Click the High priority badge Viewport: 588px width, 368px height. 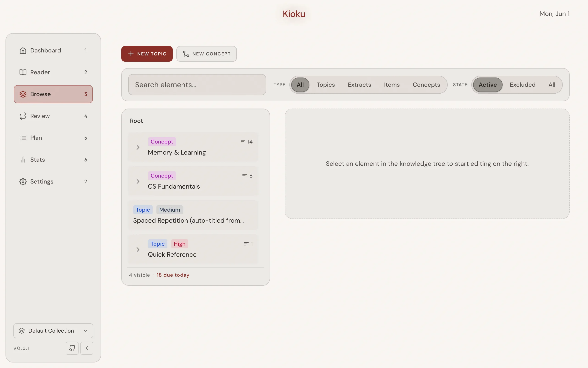coord(180,244)
